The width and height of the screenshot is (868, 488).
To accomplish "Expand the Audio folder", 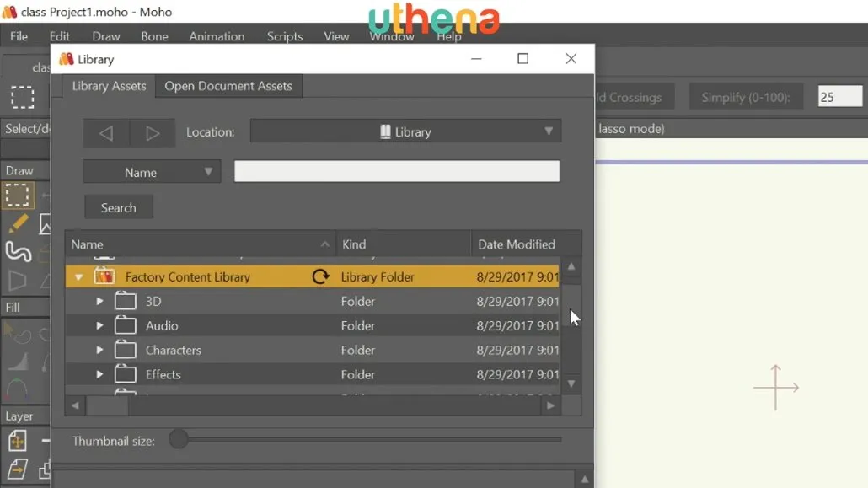I will click(99, 325).
